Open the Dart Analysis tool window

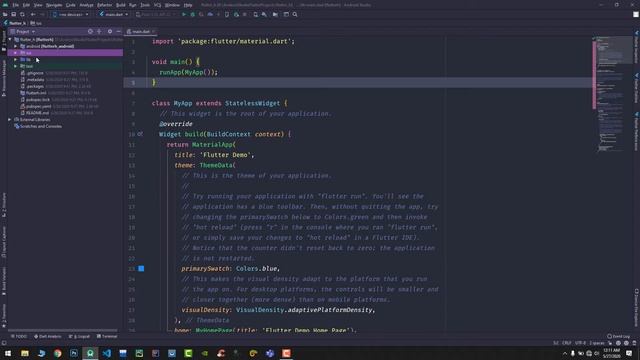tap(48, 336)
